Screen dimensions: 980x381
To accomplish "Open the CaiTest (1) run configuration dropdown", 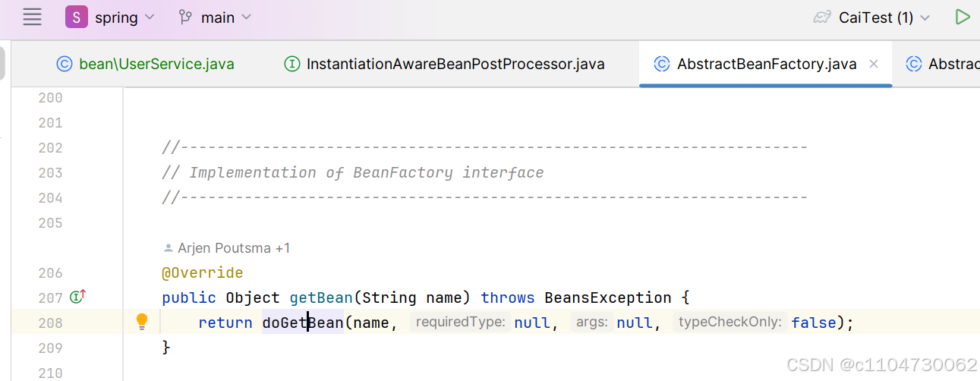I will (x=871, y=17).
